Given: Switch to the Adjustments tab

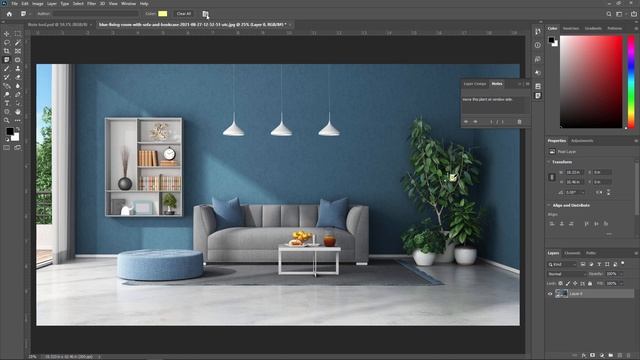Looking at the screenshot, I should point(582,141).
